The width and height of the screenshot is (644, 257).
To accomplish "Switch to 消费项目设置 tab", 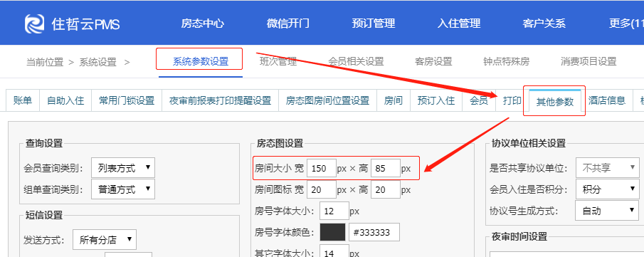I will (588, 62).
